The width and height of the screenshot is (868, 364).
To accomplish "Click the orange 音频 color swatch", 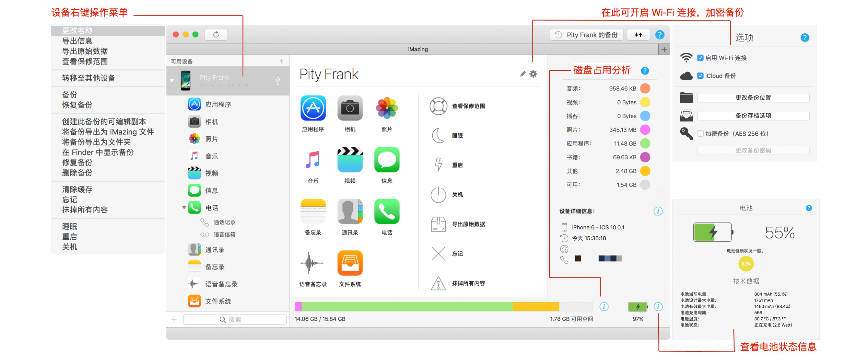I will coord(645,89).
